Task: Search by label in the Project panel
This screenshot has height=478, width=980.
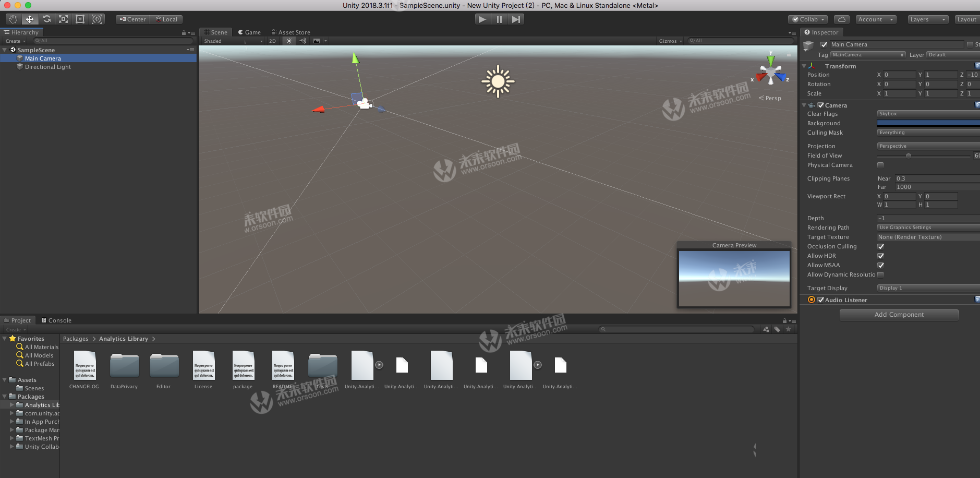Action: (777, 329)
